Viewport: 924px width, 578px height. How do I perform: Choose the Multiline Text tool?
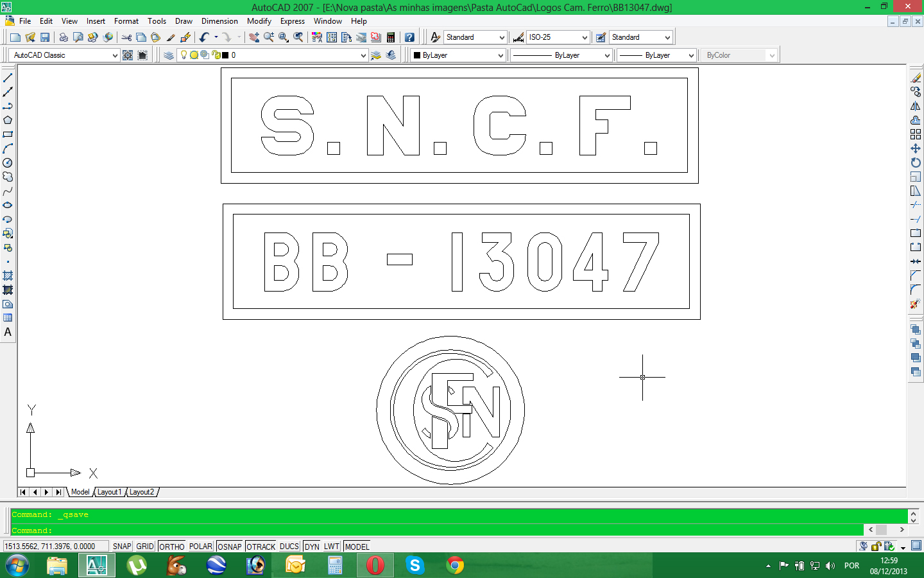(x=8, y=332)
